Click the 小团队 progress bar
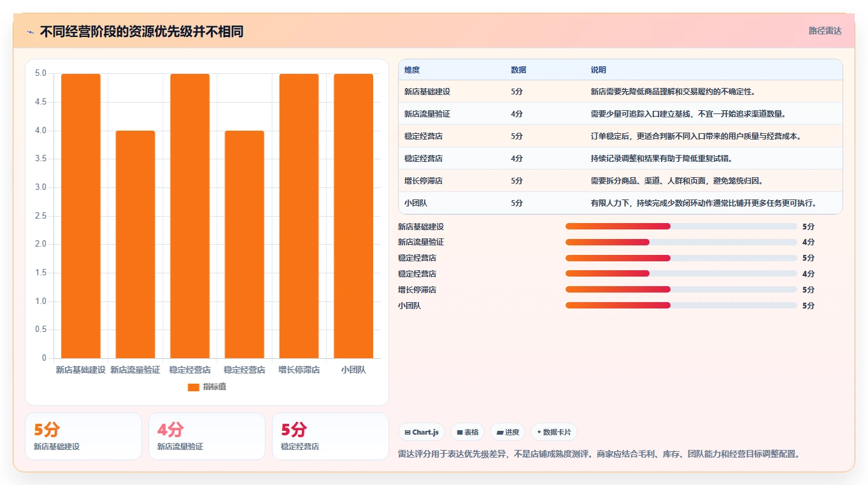This screenshot has width=868, height=485. pyautogui.click(x=681, y=305)
